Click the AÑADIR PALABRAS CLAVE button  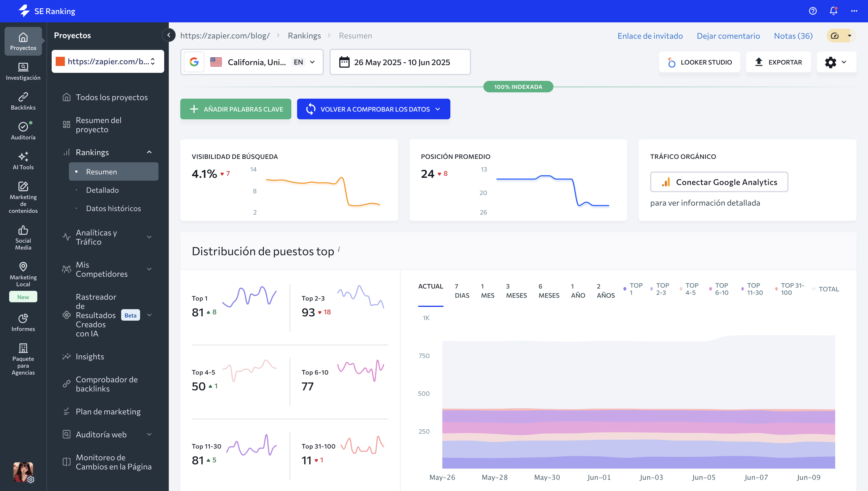point(236,109)
